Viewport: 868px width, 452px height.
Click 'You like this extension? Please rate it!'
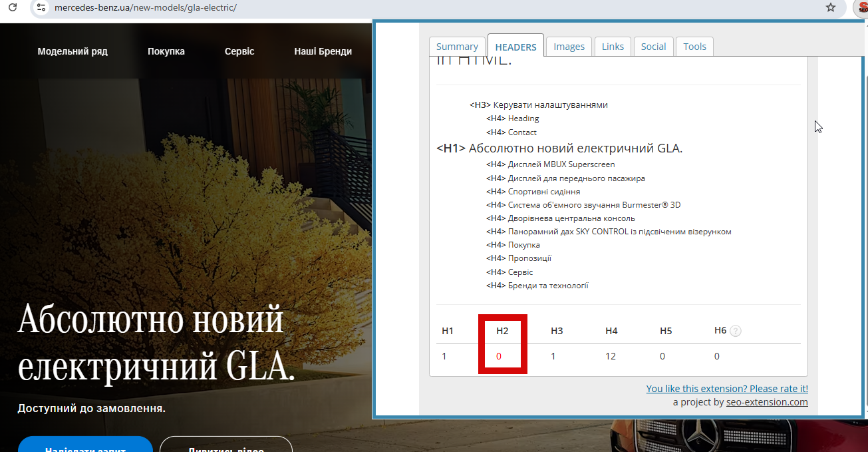(x=727, y=389)
